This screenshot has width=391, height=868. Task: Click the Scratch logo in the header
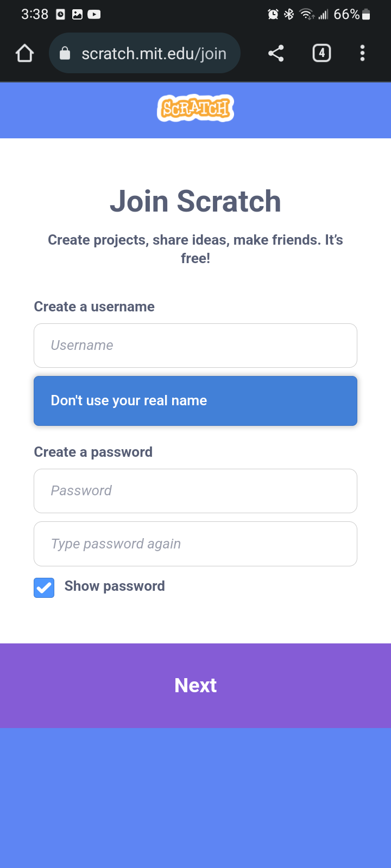pos(195,108)
